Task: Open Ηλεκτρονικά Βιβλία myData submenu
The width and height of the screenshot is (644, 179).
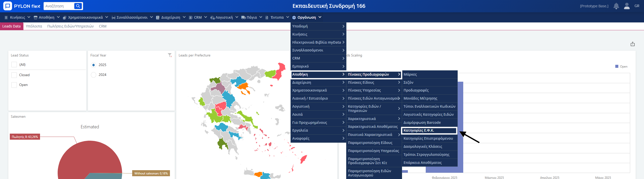Action: (x=318, y=42)
